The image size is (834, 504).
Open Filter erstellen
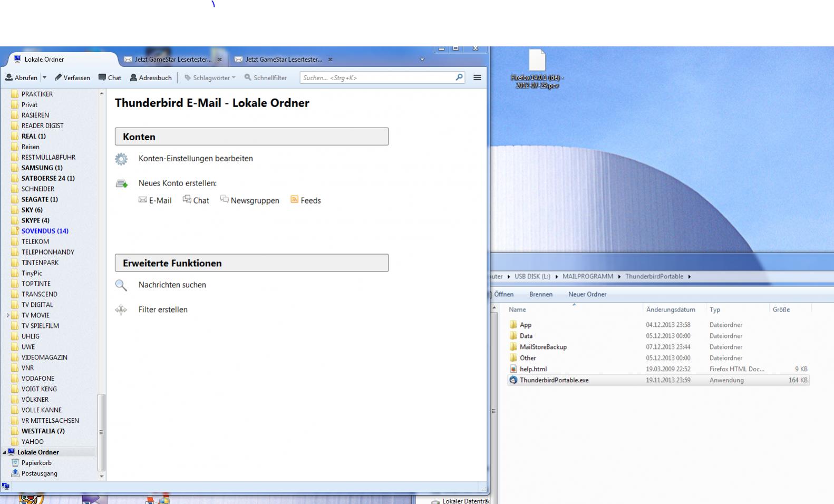(163, 309)
